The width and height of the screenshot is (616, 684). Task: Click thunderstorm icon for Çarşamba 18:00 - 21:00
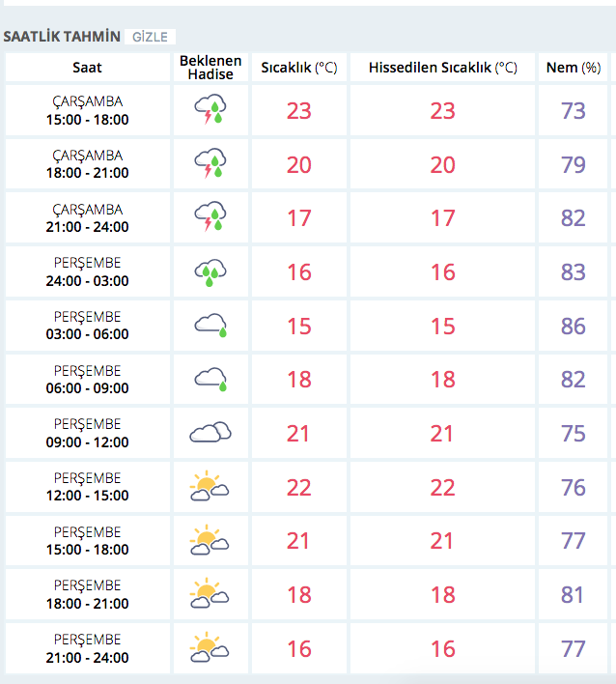[x=210, y=164]
